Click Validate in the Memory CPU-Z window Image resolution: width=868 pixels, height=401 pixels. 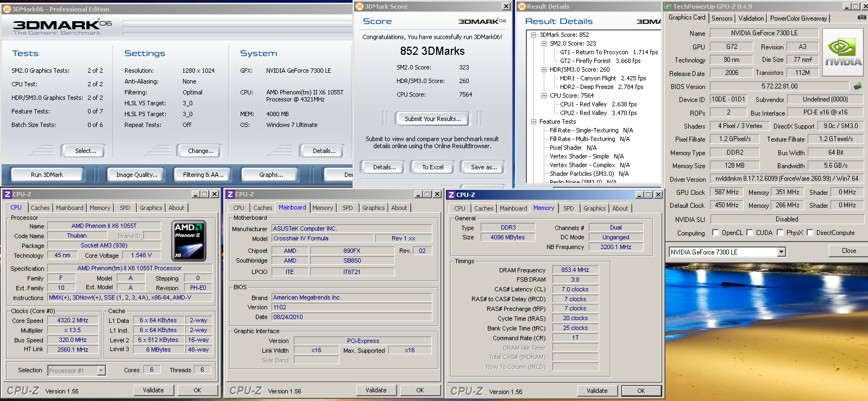pos(597,391)
